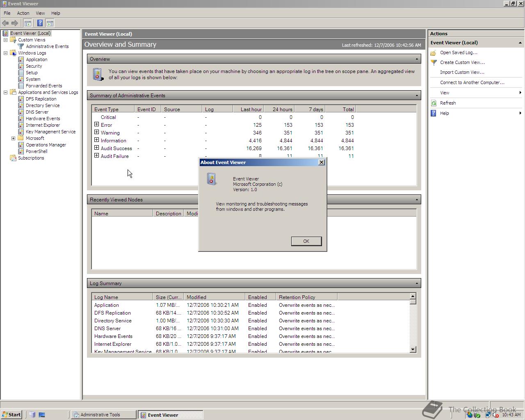
Task: Click the System log icon in tree
Action: click(x=21, y=79)
